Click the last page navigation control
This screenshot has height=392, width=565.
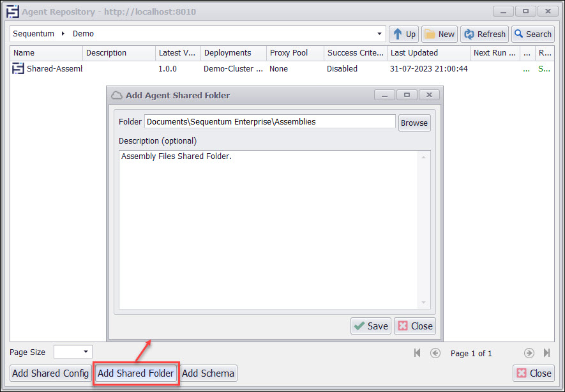pyautogui.click(x=546, y=352)
